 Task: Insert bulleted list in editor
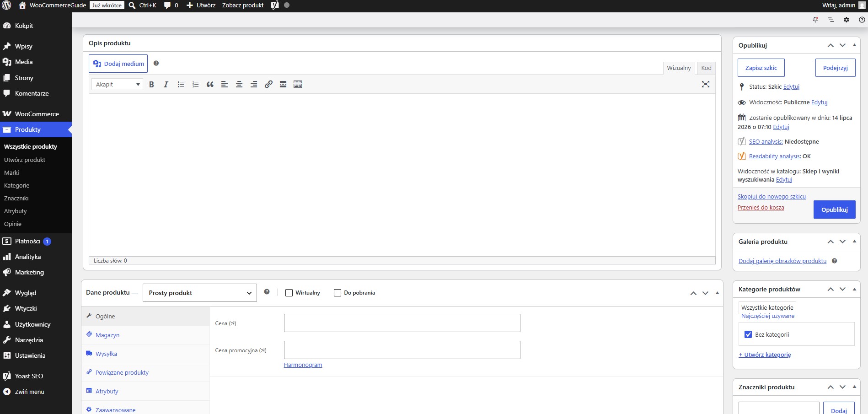(x=181, y=84)
